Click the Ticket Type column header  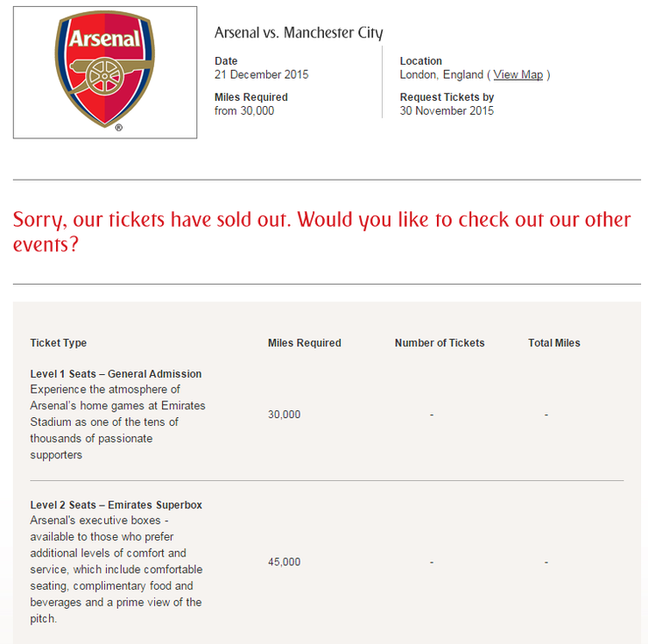(59, 343)
